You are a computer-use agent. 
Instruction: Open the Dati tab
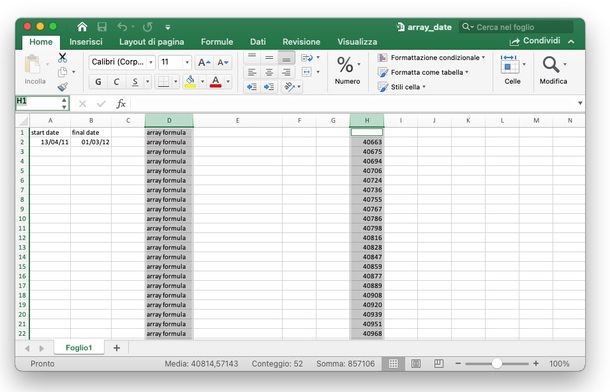pos(258,42)
